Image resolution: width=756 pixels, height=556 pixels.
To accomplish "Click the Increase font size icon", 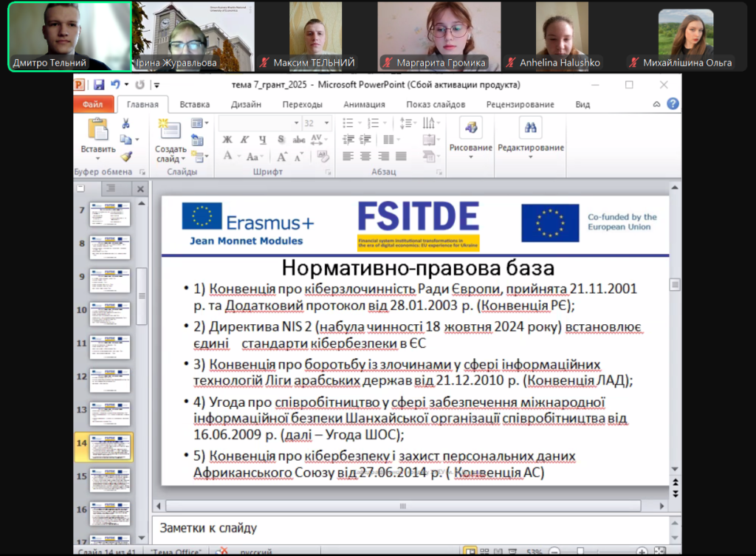I will coord(281,157).
